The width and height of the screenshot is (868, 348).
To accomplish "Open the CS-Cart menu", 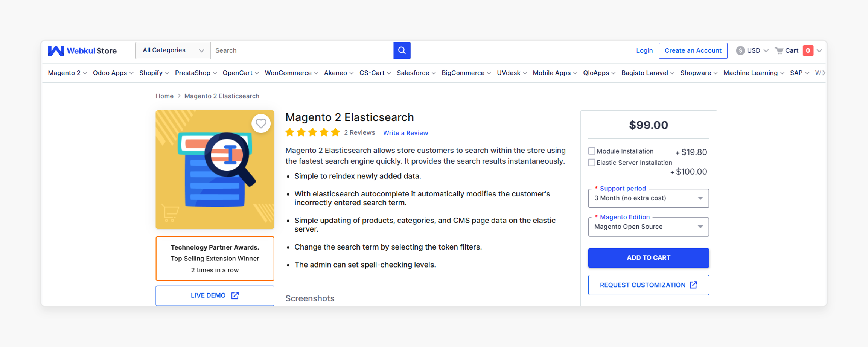I will tap(375, 73).
